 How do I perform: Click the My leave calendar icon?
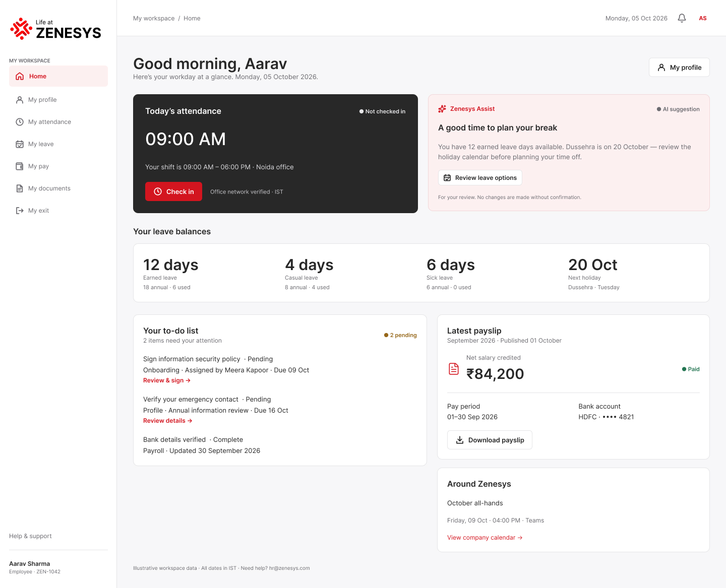pyautogui.click(x=20, y=144)
